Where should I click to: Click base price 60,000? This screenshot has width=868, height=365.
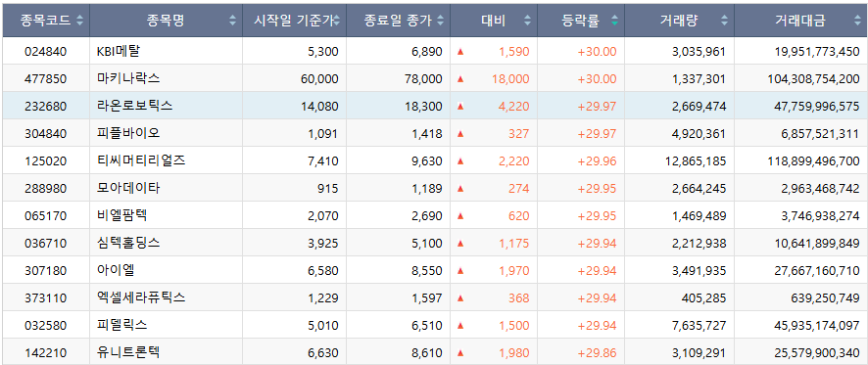click(319, 79)
